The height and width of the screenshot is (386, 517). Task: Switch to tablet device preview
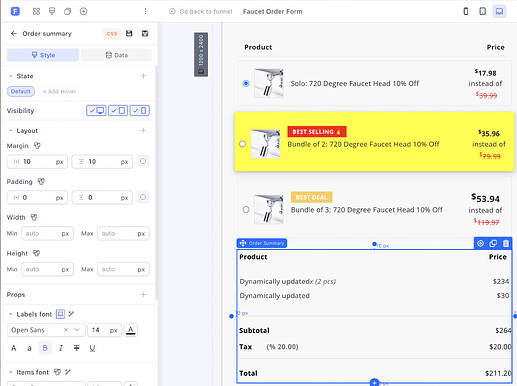[x=482, y=11]
